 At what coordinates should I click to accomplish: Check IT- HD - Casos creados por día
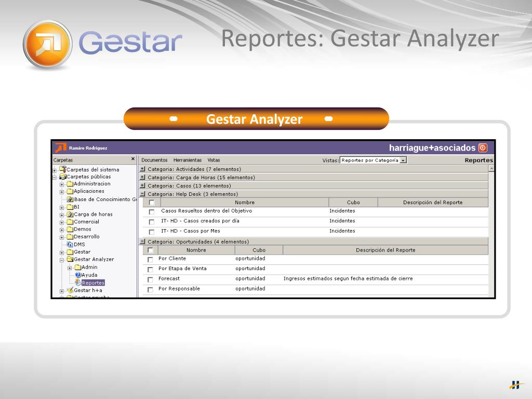(x=152, y=222)
